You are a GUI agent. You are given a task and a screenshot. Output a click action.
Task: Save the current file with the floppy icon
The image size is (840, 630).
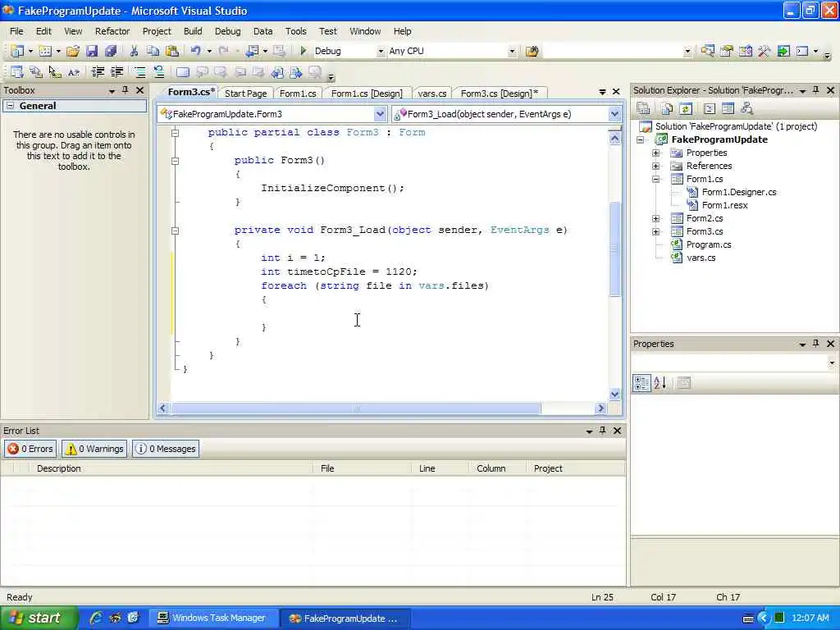pyautogui.click(x=92, y=51)
